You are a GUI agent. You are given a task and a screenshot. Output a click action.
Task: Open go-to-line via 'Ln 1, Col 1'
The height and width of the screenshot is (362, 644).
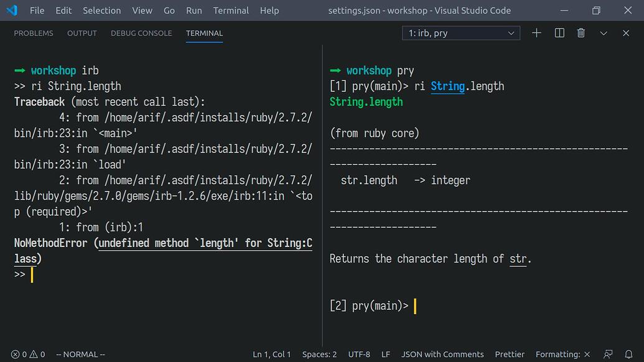click(272, 354)
